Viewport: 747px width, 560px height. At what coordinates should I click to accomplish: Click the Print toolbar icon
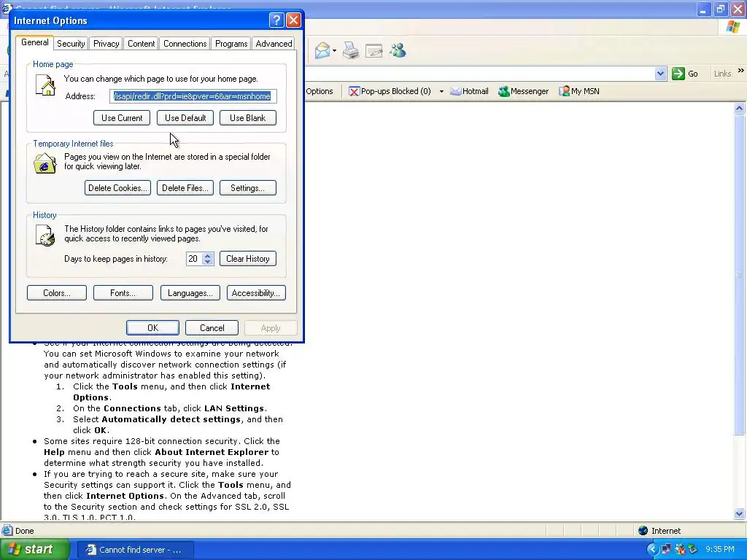click(x=351, y=50)
